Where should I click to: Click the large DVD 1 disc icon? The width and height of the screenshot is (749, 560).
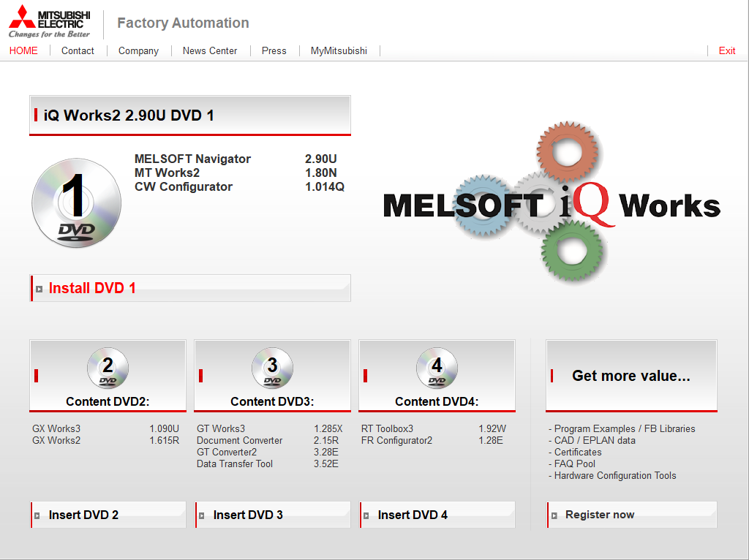click(x=77, y=203)
